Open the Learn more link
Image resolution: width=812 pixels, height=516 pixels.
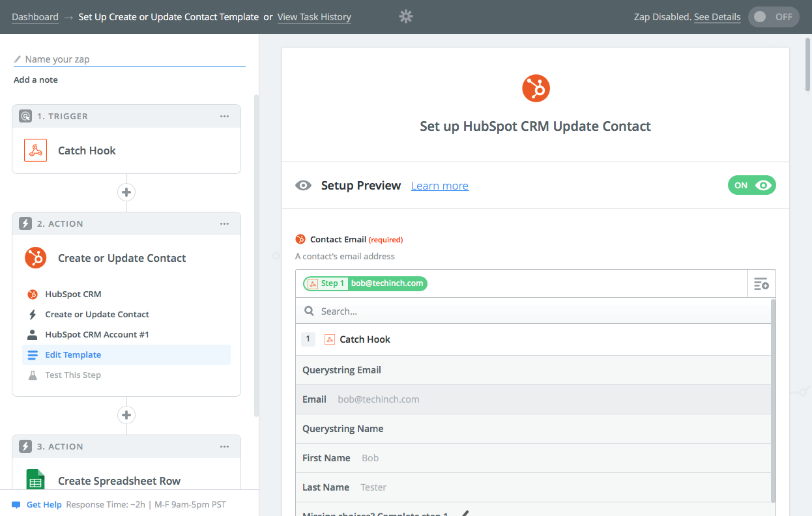440,186
